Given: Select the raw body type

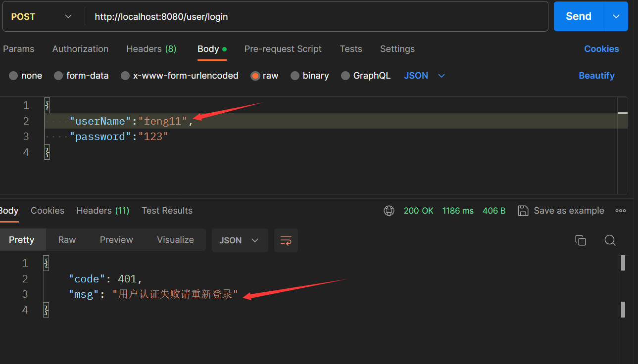Looking at the screenshot, I should [264, 76].
